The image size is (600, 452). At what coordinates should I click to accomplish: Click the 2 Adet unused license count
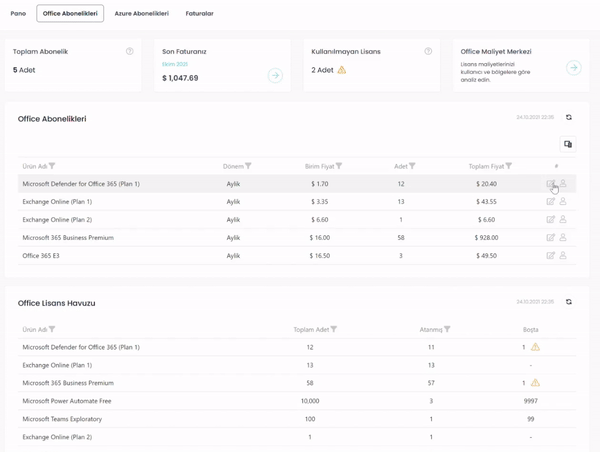[x=322, y=70]
